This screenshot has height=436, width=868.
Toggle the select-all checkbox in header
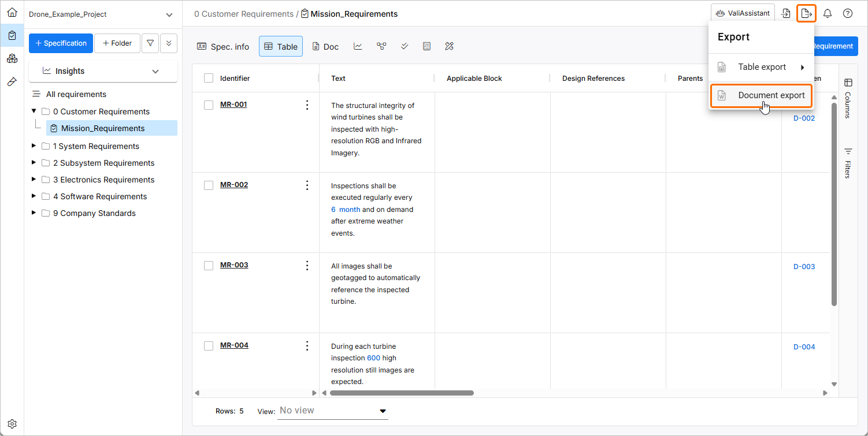[209, 79]
